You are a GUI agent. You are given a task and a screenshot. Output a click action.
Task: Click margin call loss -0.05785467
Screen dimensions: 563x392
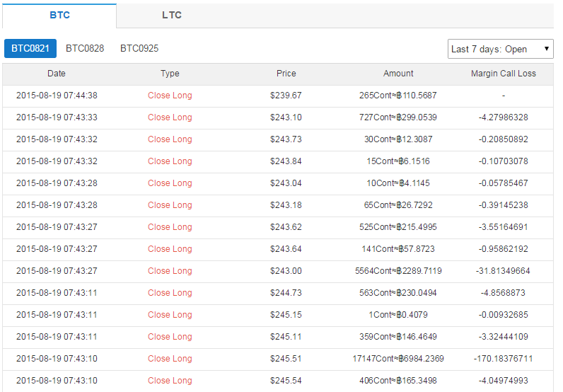click(x=503, y=183)
